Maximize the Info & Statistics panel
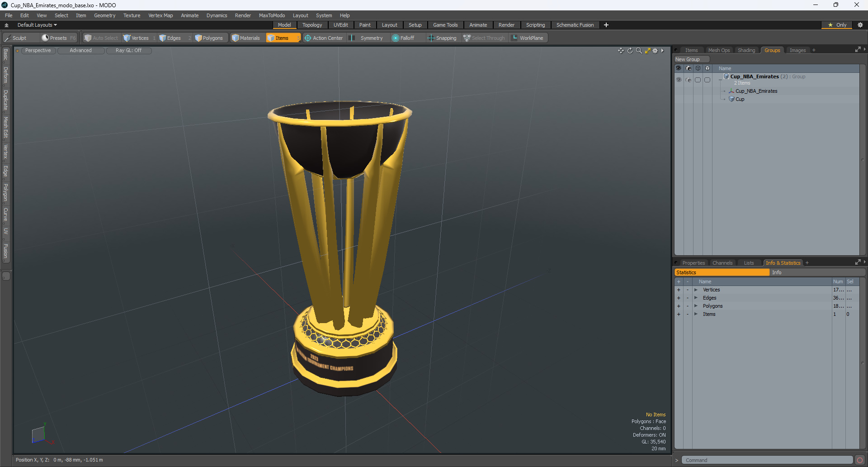868x467 pixels. [858, 262]
